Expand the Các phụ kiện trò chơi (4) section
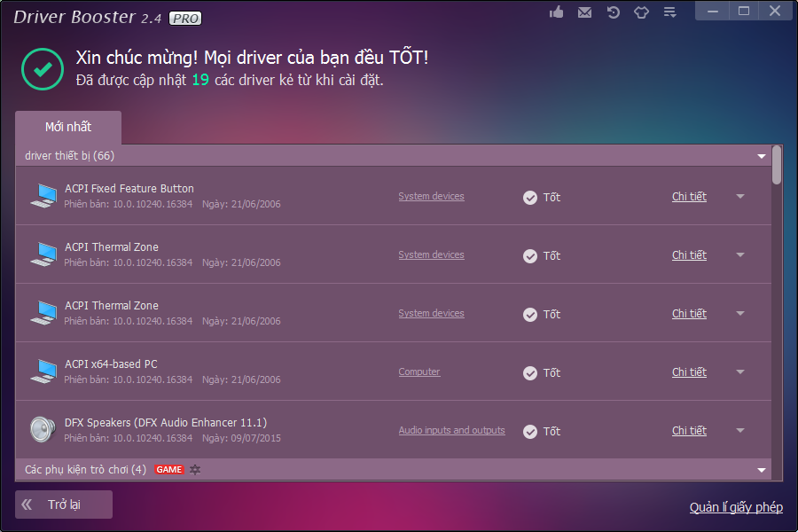The height and width of the screenshot is (532, 798). [x=762, y=470]
